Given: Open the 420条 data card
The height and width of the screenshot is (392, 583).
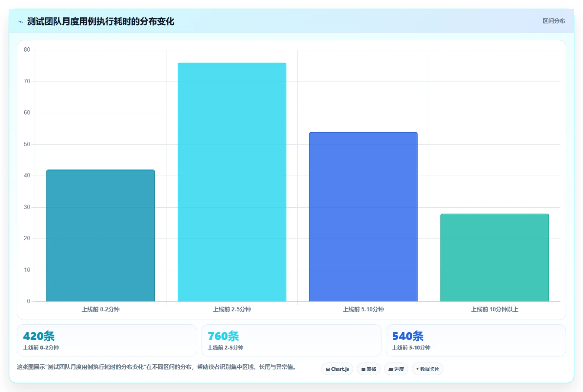Looking at the screenshot, I should coord(107,340).
